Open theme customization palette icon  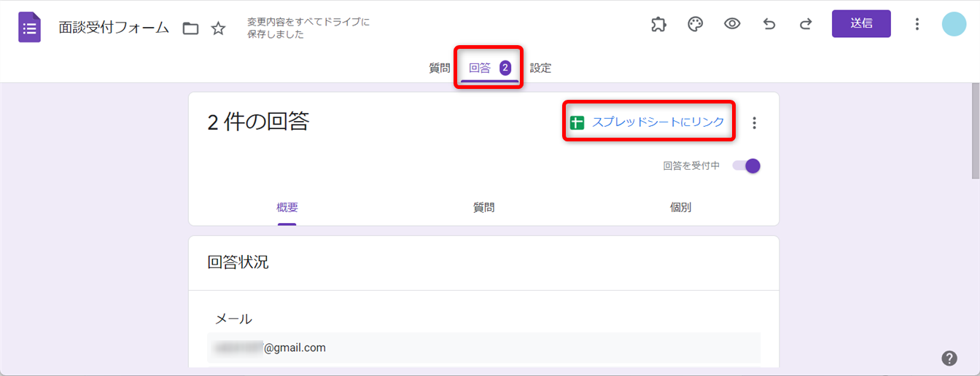[x=696, y=24]
